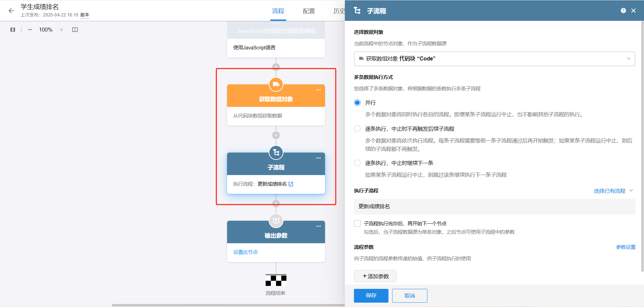Screen dimensions: 644x307
Task: Click the 保存 button
Action: (371, 296)
